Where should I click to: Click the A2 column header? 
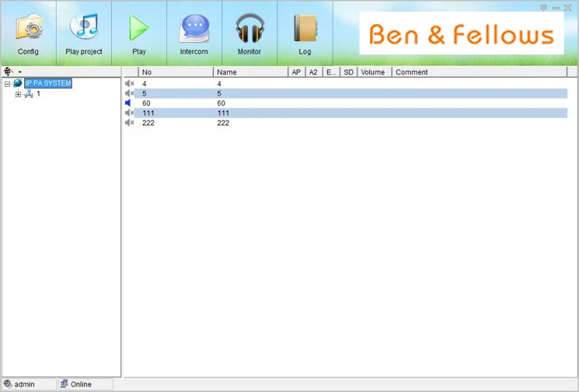click(x=314, y=72)
